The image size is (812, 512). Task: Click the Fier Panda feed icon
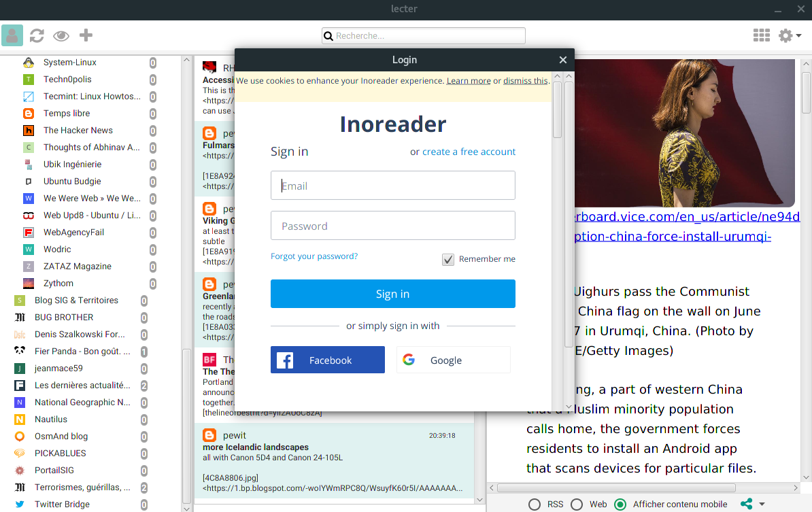20,352
